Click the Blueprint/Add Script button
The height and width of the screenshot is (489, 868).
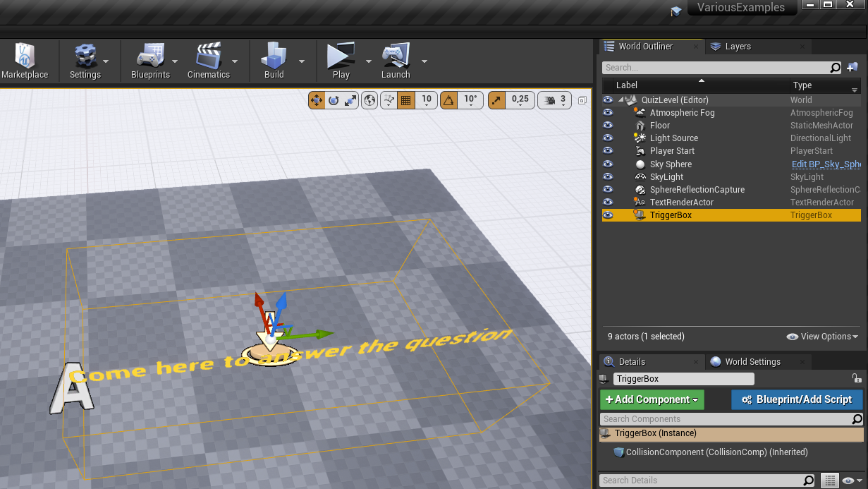point(797,399)
